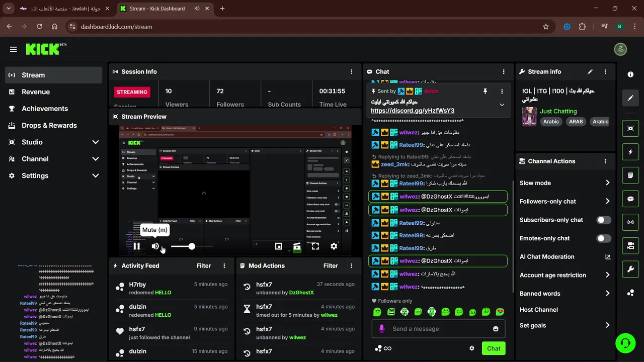
Task: Toggle theater mode on stream preview
Action: coord(297,246)
